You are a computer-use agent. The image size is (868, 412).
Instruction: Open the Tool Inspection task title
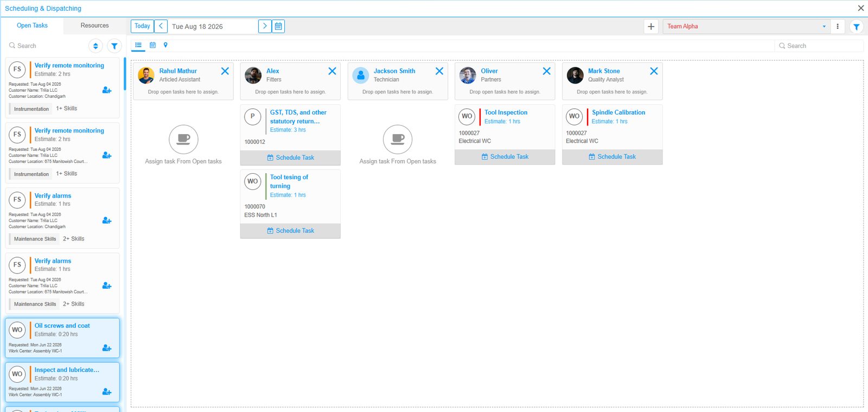506,112
